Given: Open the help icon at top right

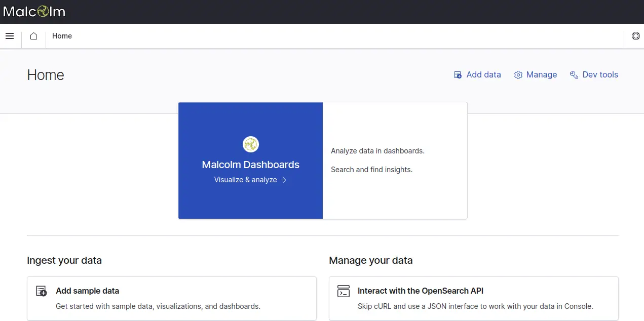Looking at the screenshot, I should (x=635, y=36).
